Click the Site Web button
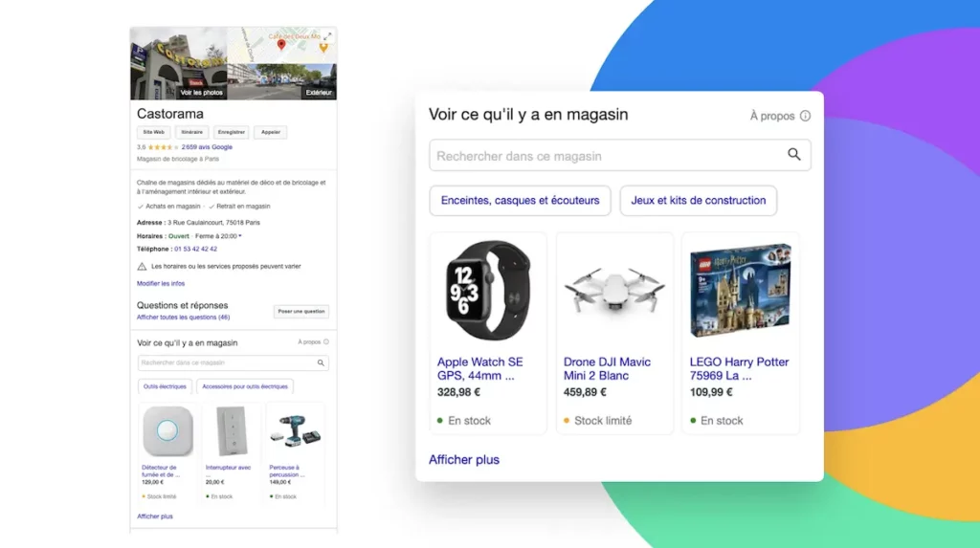The height and width of the screenshot is (548, 980). tap(153, 132)
